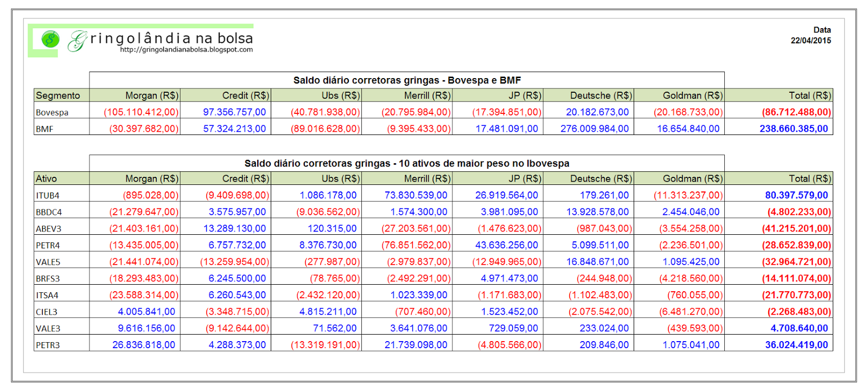Screen dimensions: 868x391
Task: Click BBDC4 Deutsche value 13.928.578,00
Action: pos(597,212)
